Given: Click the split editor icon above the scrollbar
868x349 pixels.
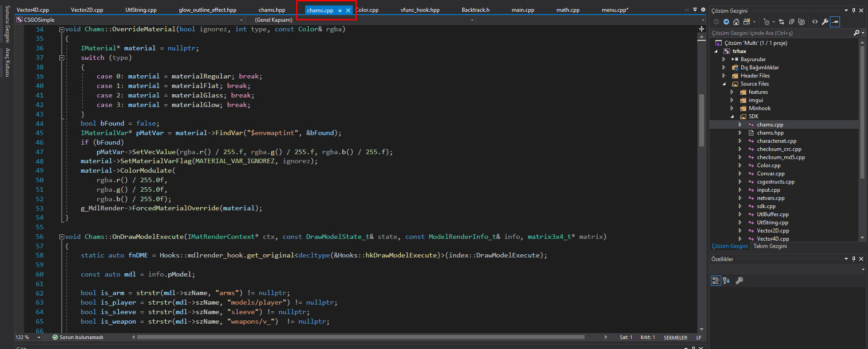Looking at the screenshot, I should tap(701, 29).
